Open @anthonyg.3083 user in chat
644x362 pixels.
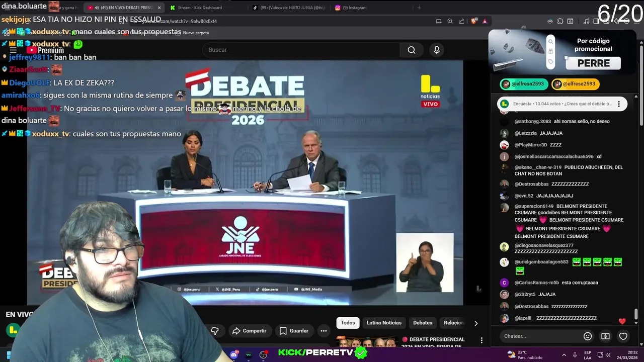tap(533, 122)
